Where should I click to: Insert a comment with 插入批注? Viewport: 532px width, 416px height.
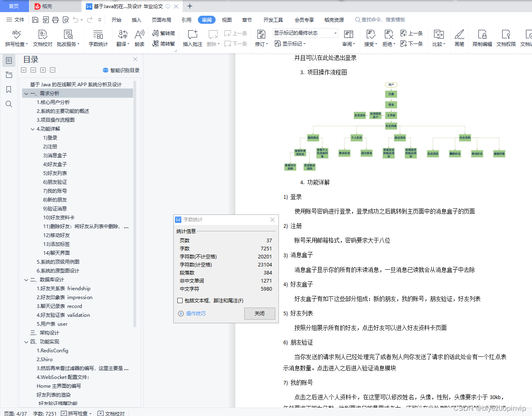[x=192, y=38]
